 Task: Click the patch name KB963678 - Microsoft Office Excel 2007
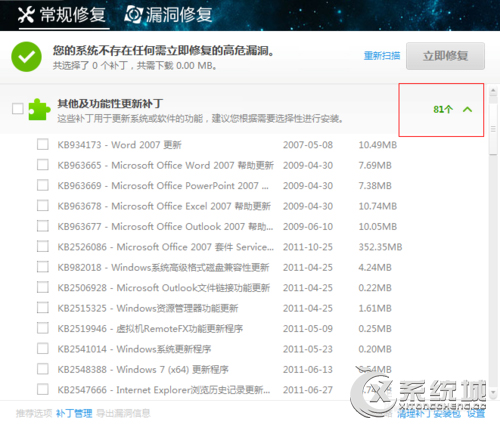tap(164, 206)
